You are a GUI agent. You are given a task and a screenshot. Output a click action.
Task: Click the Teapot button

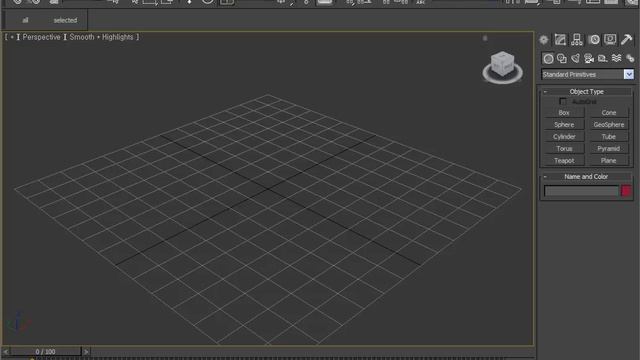click(564, 160)
